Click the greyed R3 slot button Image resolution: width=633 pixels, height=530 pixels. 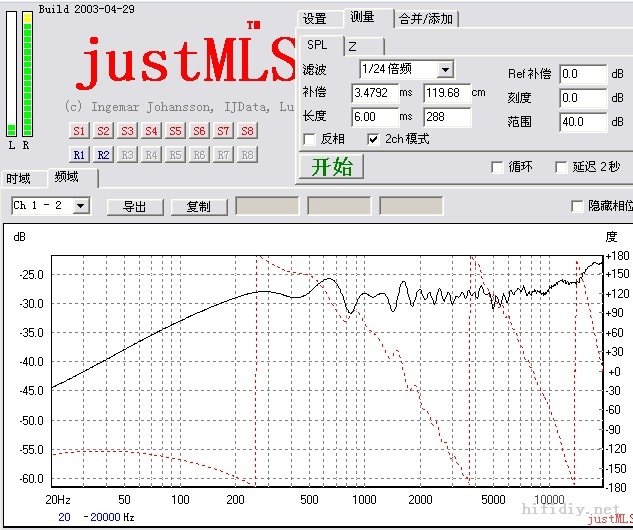click(x=127, y=155)
